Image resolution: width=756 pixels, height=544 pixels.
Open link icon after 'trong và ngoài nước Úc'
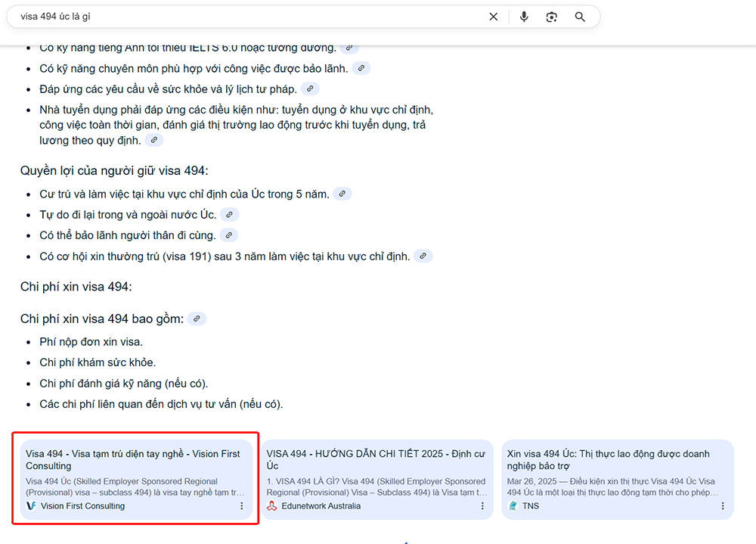[x=229, y=215]
